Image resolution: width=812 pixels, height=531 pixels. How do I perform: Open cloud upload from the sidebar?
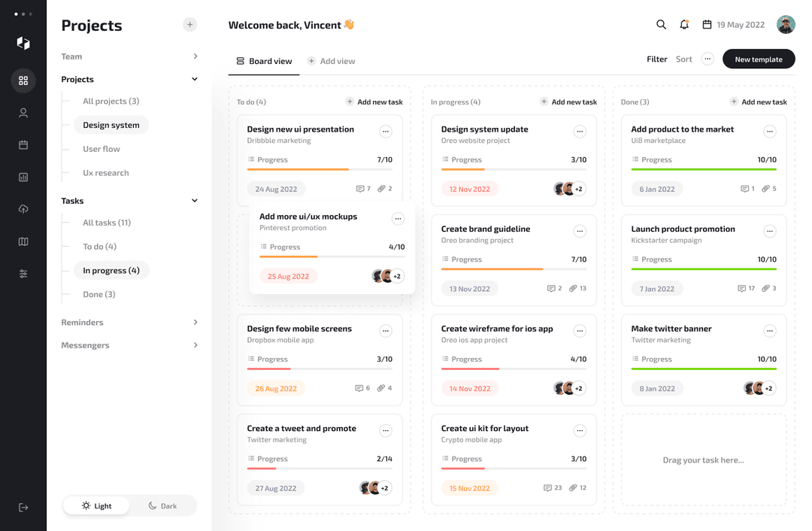(x=23, y=208)
